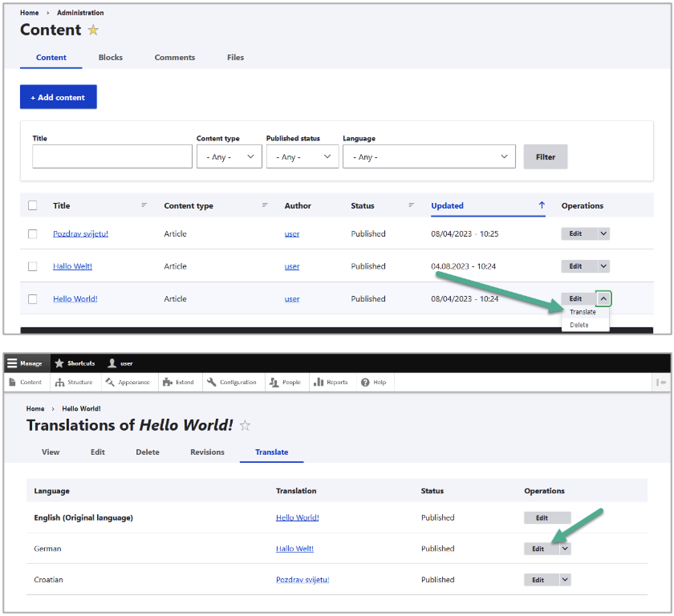Click the sort icon beside Content type column header
The image size is (674, 616).
click(x=265, y=205)
